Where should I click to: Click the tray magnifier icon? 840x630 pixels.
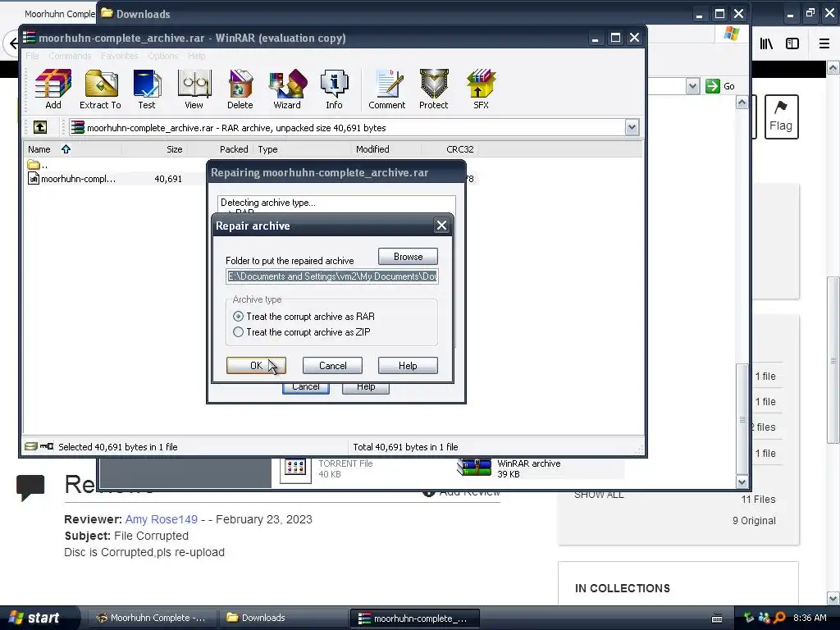tap(779, 618)
